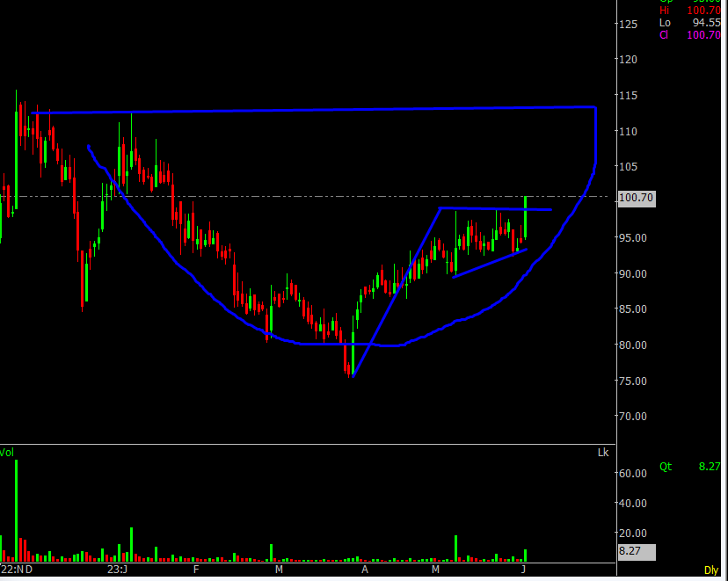Click the '22:N' date label on the time axis

point(12,570)
